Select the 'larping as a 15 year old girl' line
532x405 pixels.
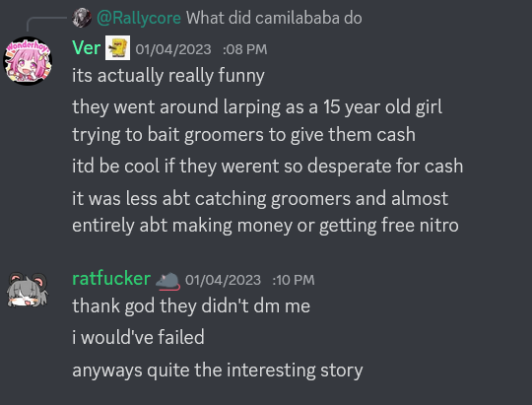pyautogui.click(x=257, y=107)
